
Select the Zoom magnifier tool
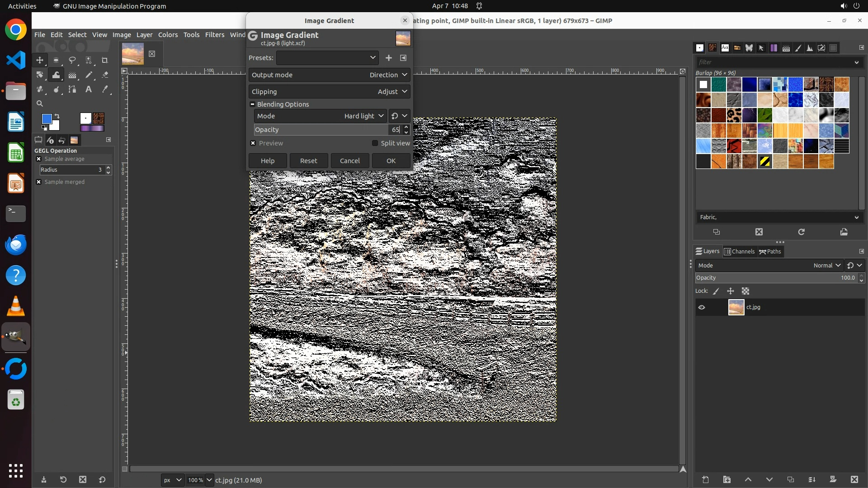pos(40,104)
